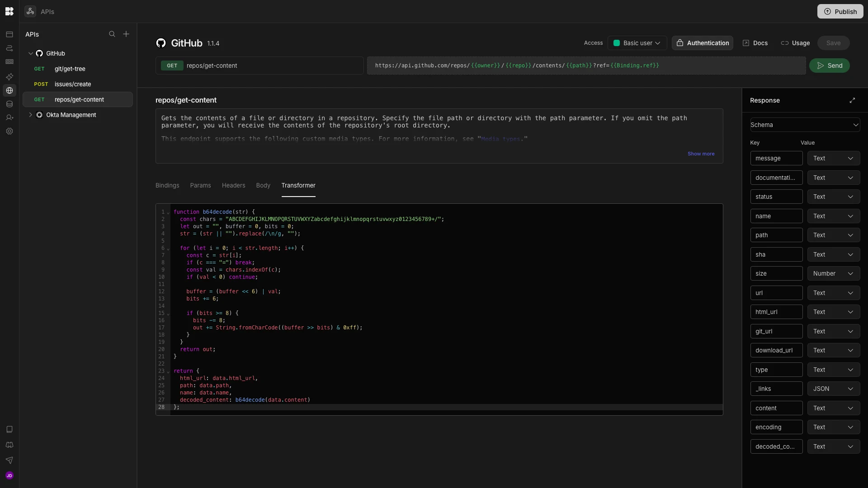Click the plus icon to add API
This screenshot has height=488, width=868.
126,34
